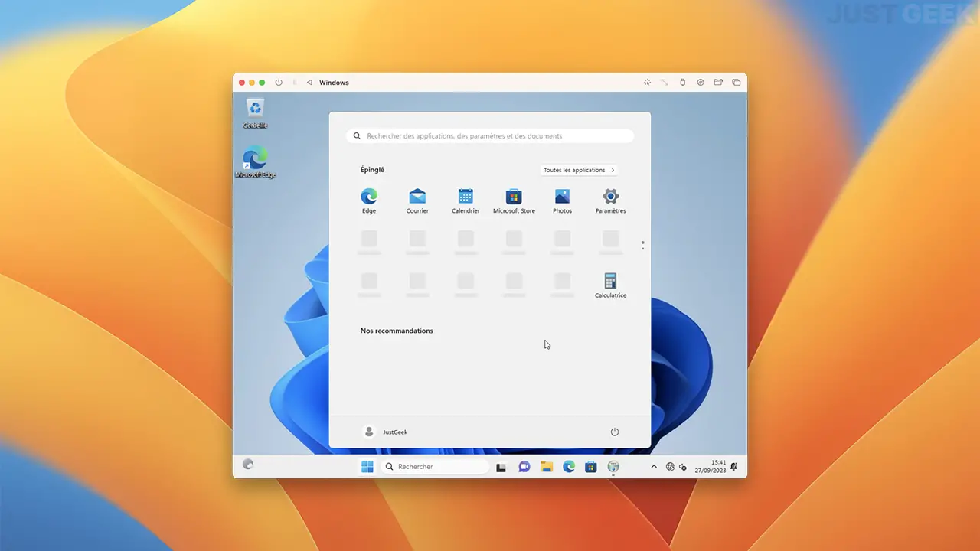Click the Épinglé heading
The image size is (980, 551).
[372, 170]
